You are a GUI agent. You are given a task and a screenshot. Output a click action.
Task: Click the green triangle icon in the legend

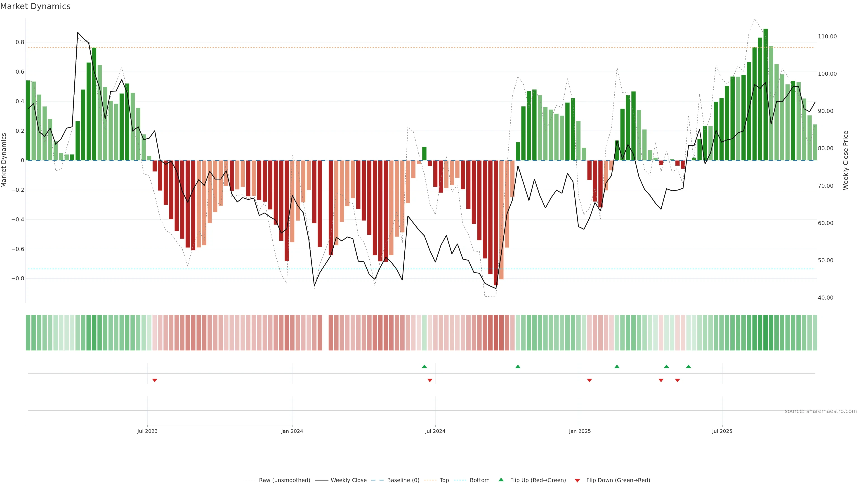pos(501,480)
